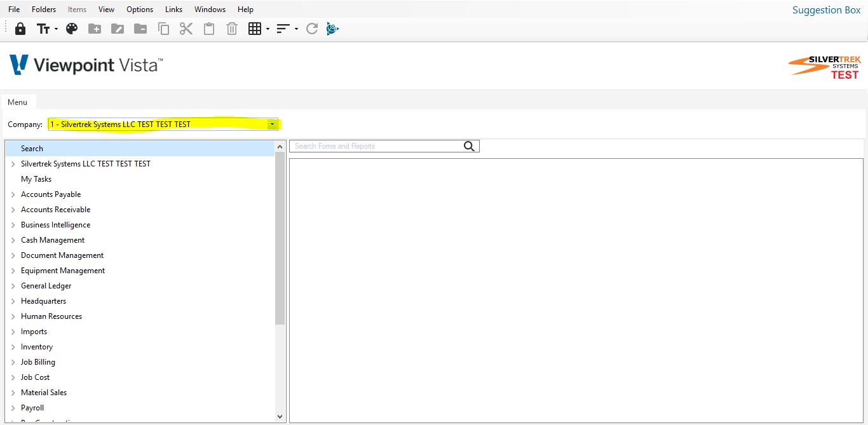Click the add folder icon

95,29
